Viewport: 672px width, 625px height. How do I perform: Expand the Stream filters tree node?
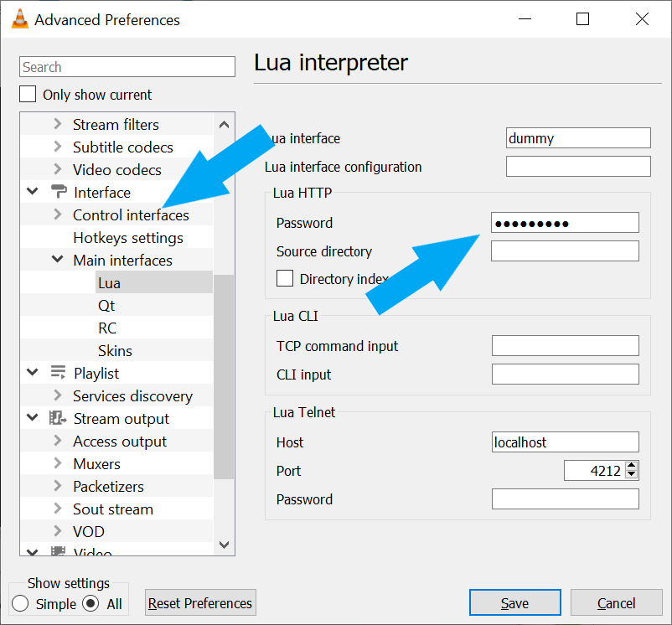58,124
